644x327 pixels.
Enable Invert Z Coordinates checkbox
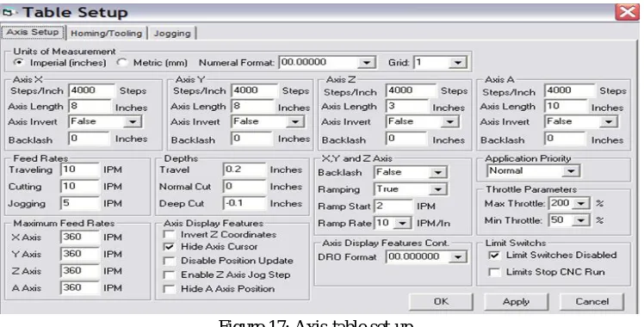(169, 235)
